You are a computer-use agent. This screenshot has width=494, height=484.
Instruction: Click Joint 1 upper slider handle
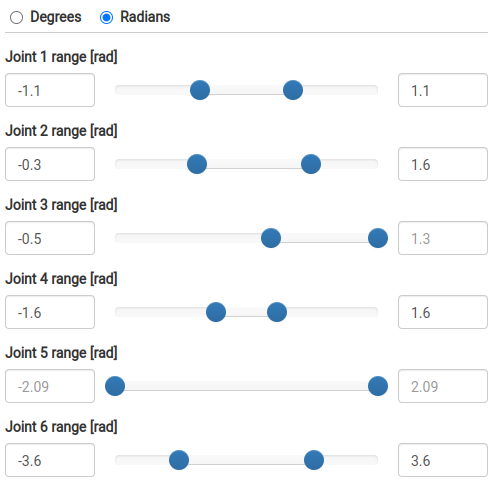click(293, 90)
